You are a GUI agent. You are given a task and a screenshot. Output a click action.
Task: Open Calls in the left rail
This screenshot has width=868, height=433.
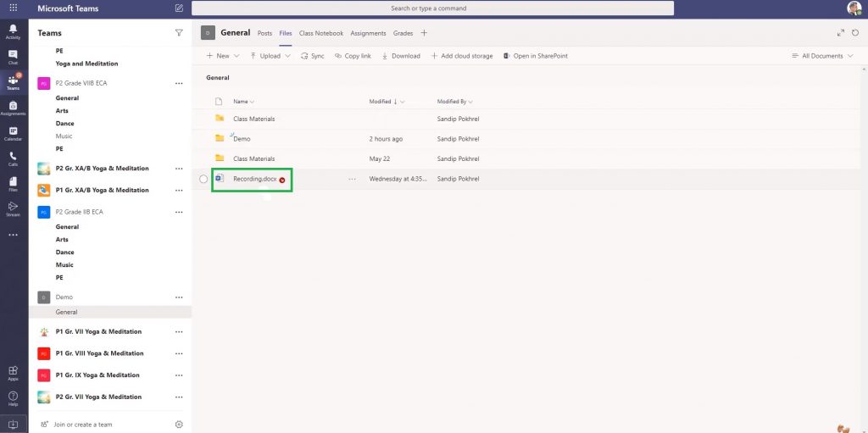pos(14,159)
